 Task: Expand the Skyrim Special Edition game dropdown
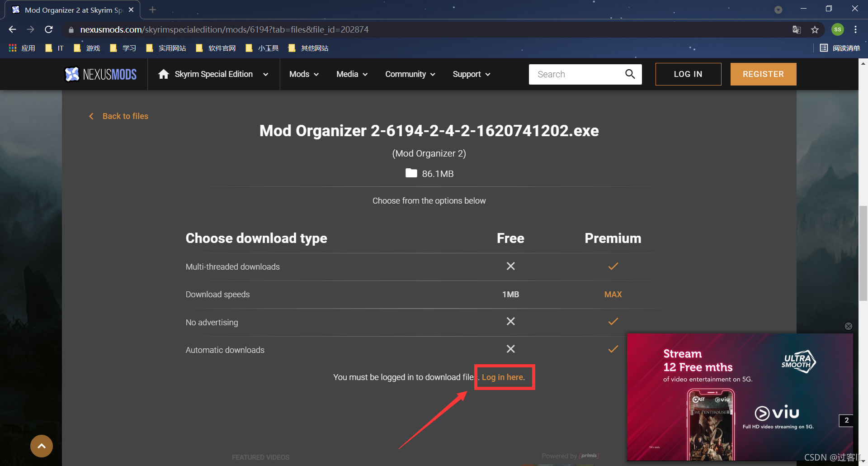click(265, 75)
